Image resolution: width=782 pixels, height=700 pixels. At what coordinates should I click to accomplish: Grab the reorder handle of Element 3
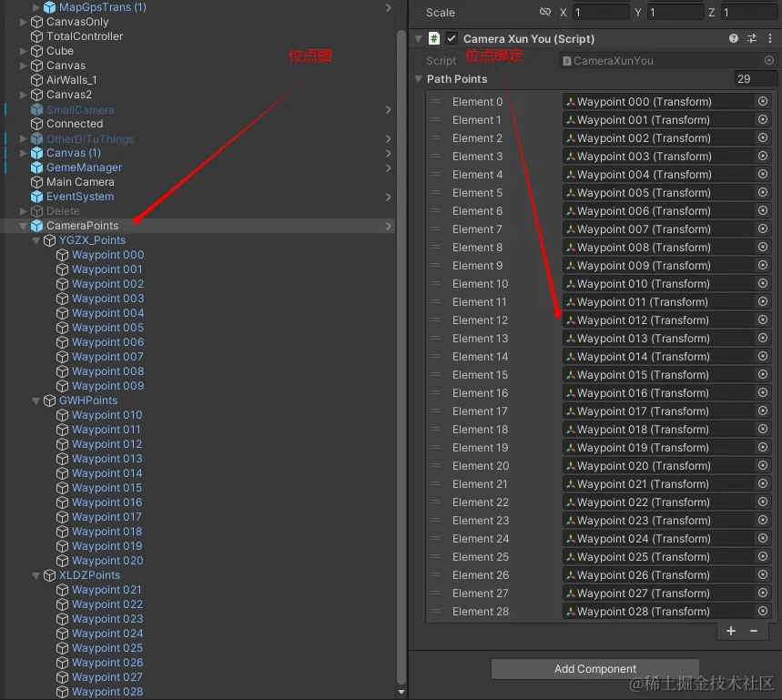(x=435, y=156)
